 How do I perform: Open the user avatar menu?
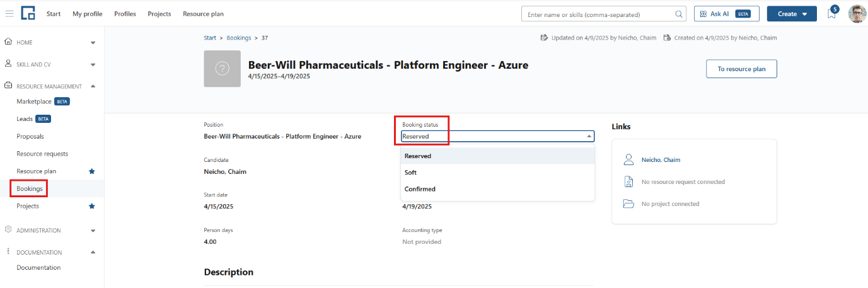(857, 14)
